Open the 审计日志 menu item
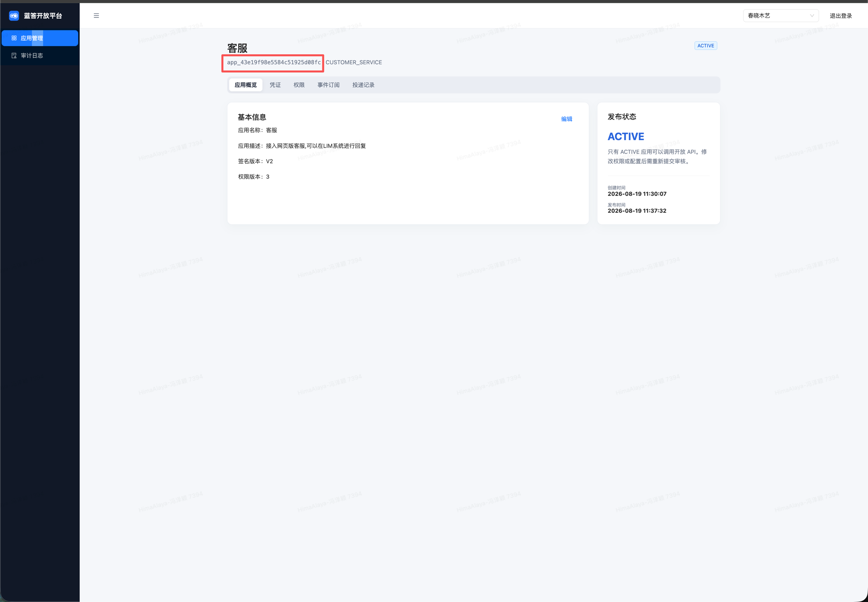 (40, 56)
